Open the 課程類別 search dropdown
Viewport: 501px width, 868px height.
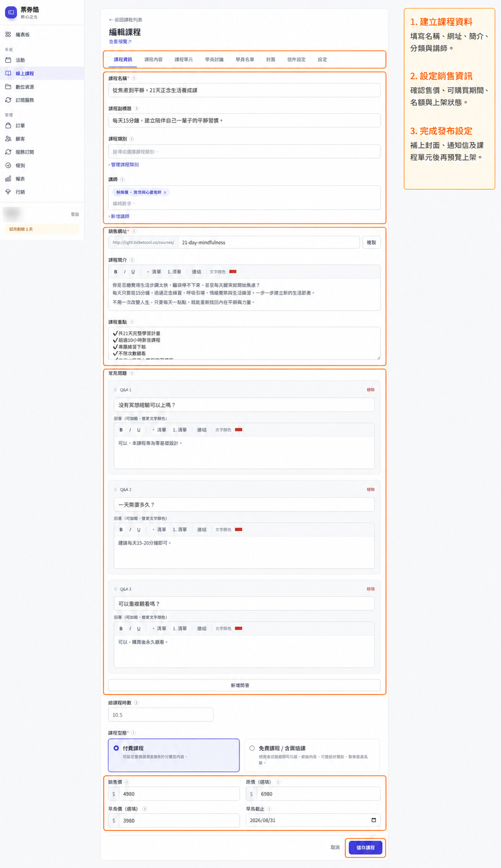(244, 152)
